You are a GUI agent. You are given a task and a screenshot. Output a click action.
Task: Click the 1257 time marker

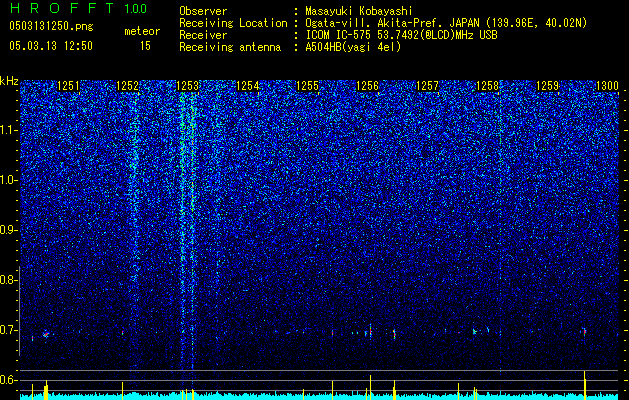click(428, 85)
